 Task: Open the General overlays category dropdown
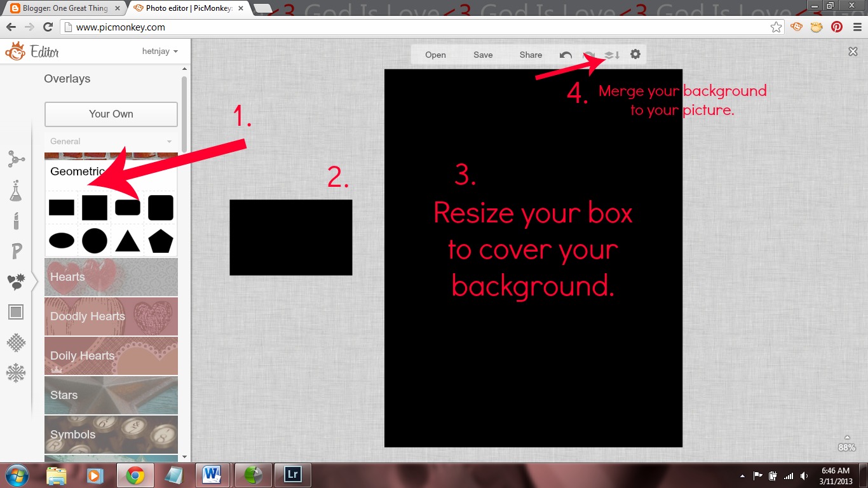pos(111,142)
